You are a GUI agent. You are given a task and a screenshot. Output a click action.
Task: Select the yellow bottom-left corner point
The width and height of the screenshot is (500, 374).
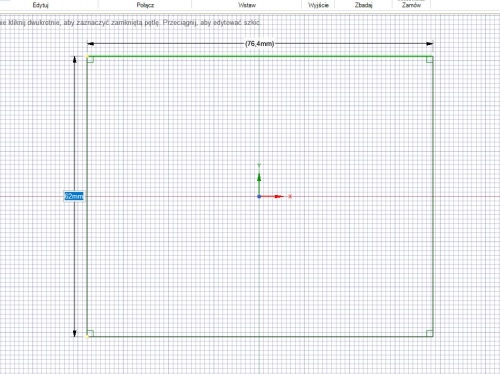87,336
